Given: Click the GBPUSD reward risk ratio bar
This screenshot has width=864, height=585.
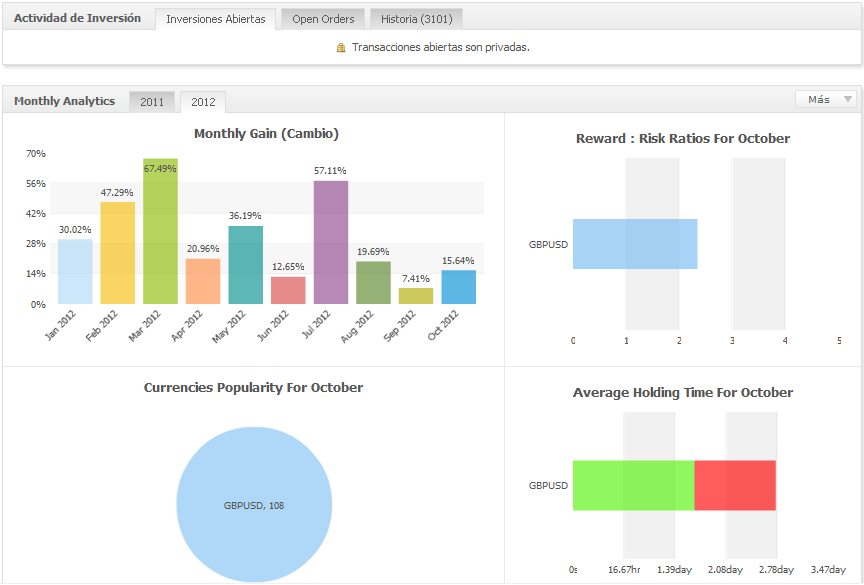Looking at the screenshot, I should 634,244.
